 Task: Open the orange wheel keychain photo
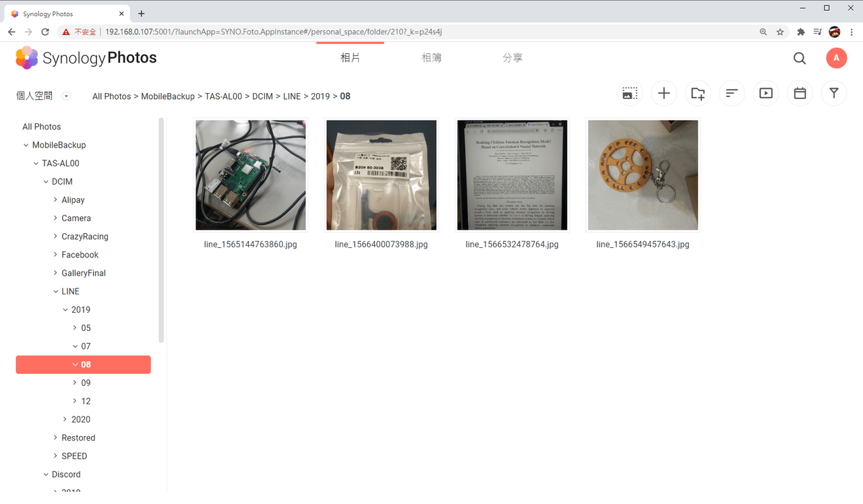[643, 175]
